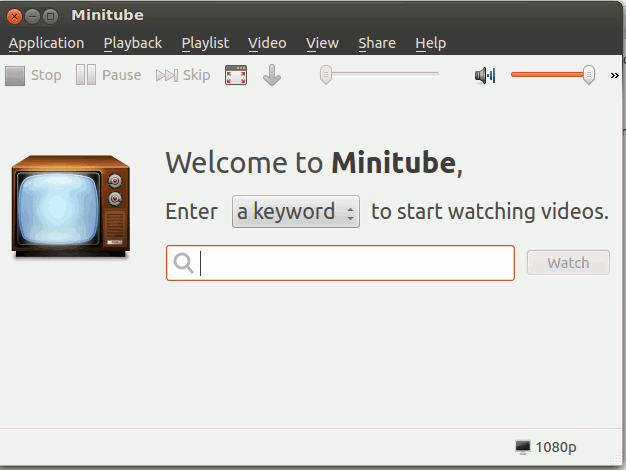Click the magnifier icon in search box

(184, 263)
